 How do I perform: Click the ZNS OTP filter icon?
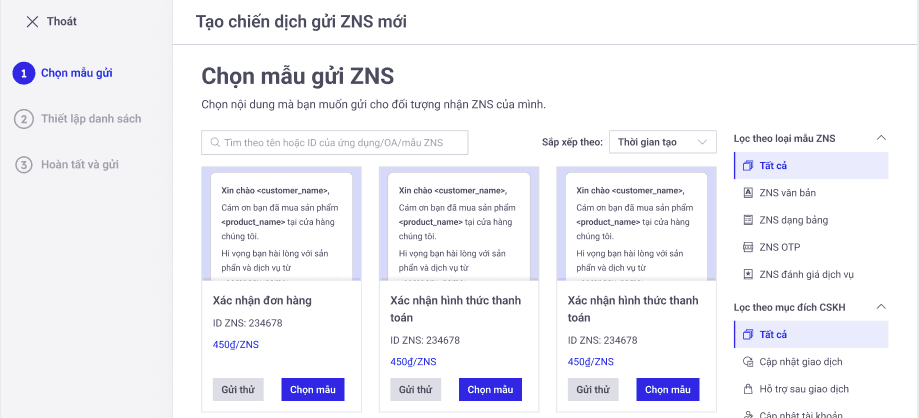(747, 247)
